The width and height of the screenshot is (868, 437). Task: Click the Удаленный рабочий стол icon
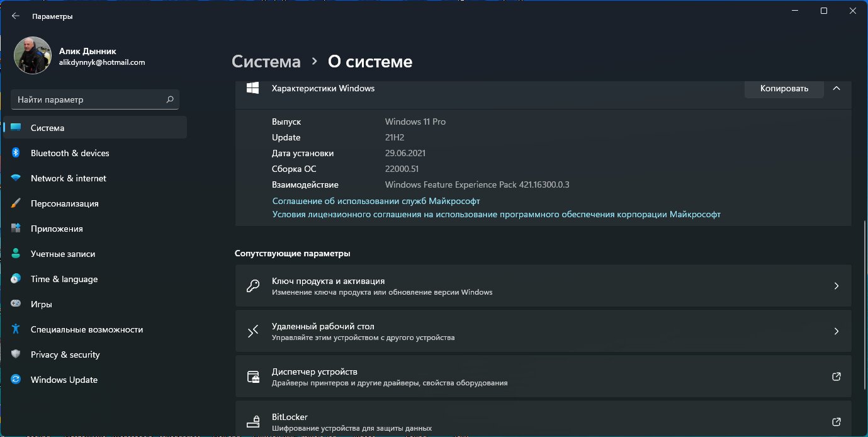(x=253, y=331)
